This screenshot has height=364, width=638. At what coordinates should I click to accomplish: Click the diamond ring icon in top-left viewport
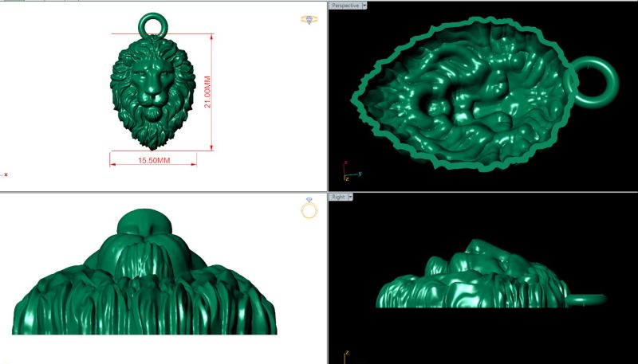click(309, 19)
